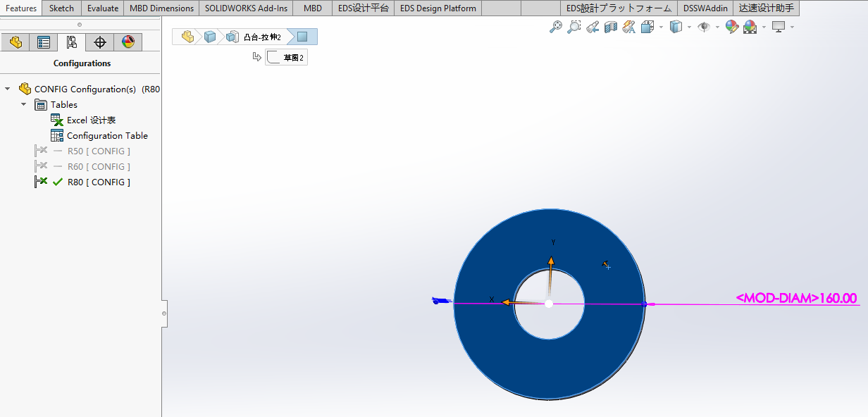Image resolution: width=868 pixels, height=417 pixels.
Task: Open the Hide/Show Items dropdown arrow
Action: (717, 27)
